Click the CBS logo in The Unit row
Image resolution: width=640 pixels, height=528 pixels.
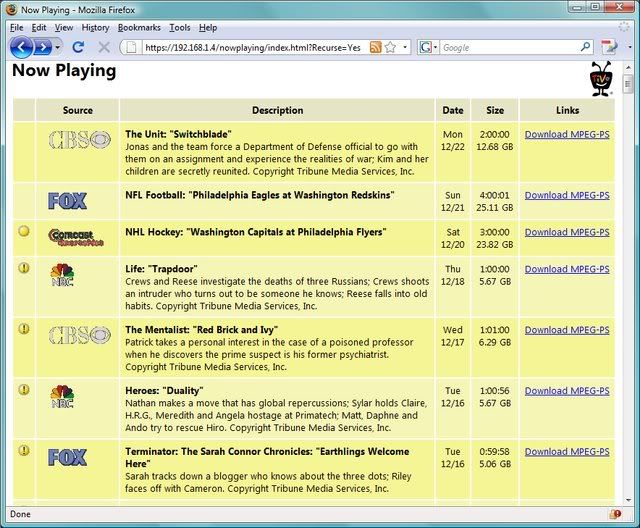80,140
